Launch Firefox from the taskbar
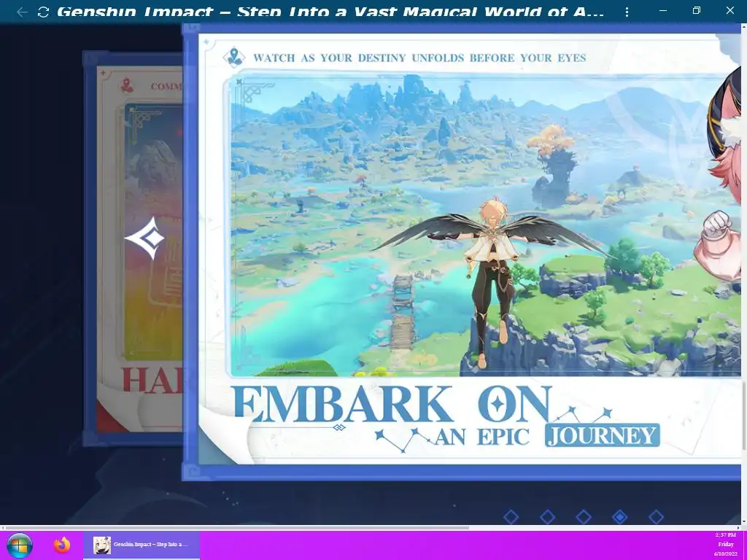 [x=61, y=545]
